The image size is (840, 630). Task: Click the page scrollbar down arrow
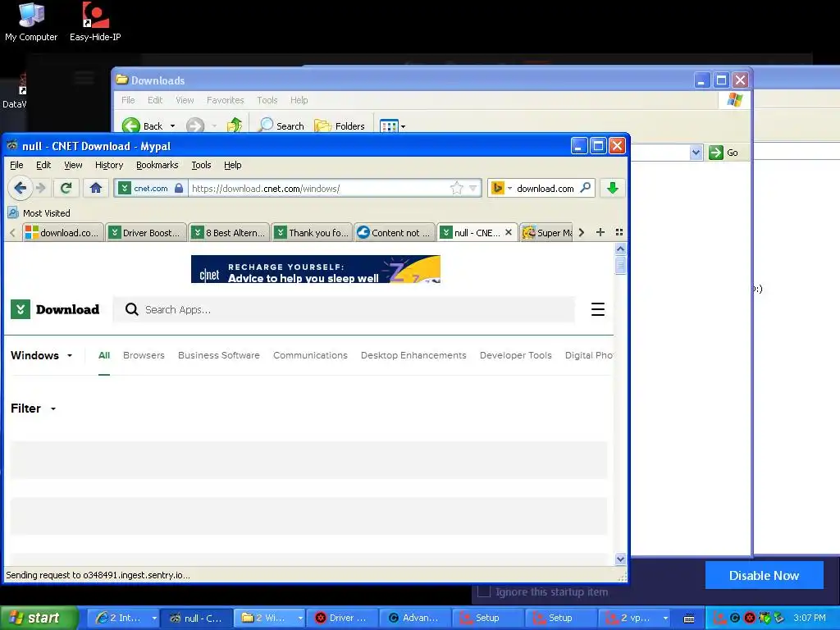tap(620, 559)
